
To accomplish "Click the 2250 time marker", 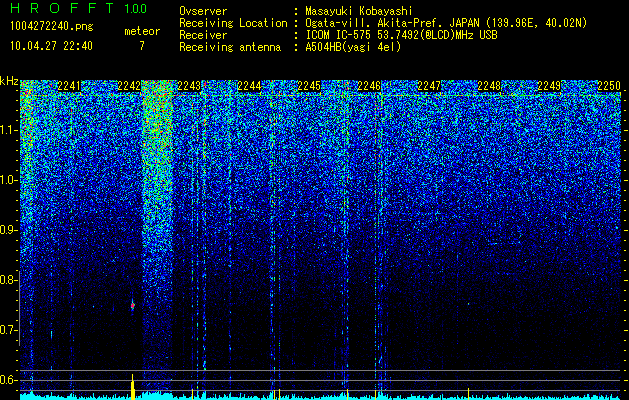I will pos(609,86).
